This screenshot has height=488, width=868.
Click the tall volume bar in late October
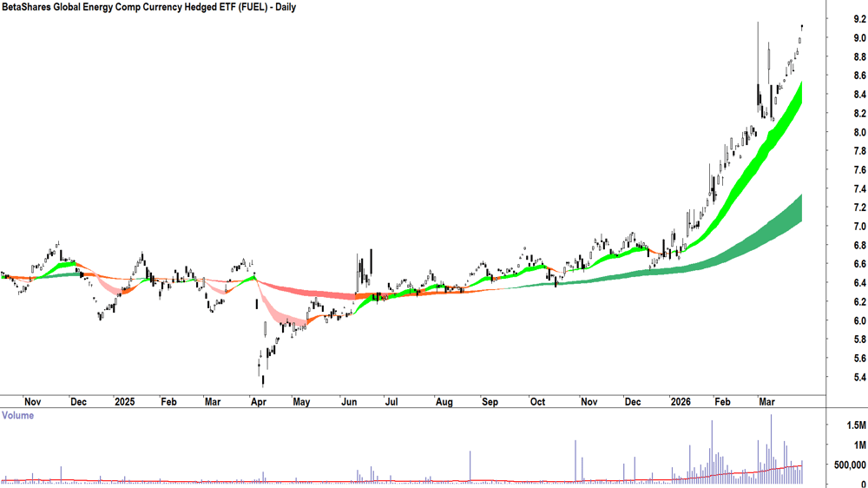[x=575, y=461]
